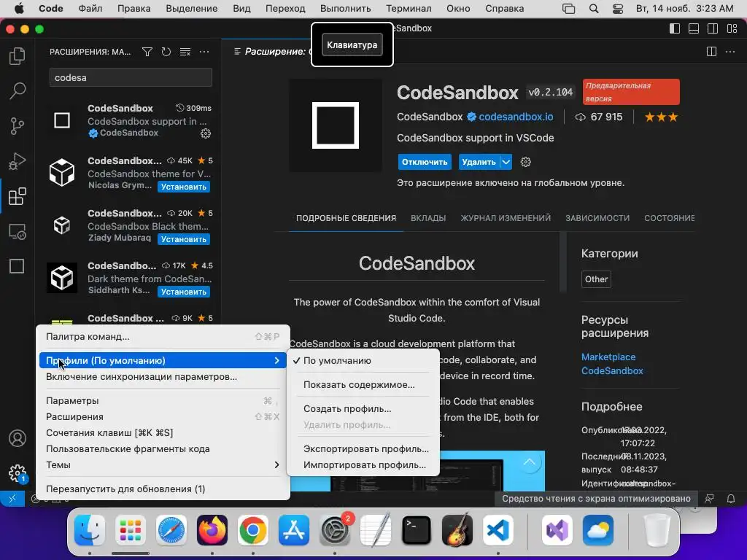This screenshot has height=560, width=747.
Task: Select the По умолчанию profile
Action: (363, 360)
